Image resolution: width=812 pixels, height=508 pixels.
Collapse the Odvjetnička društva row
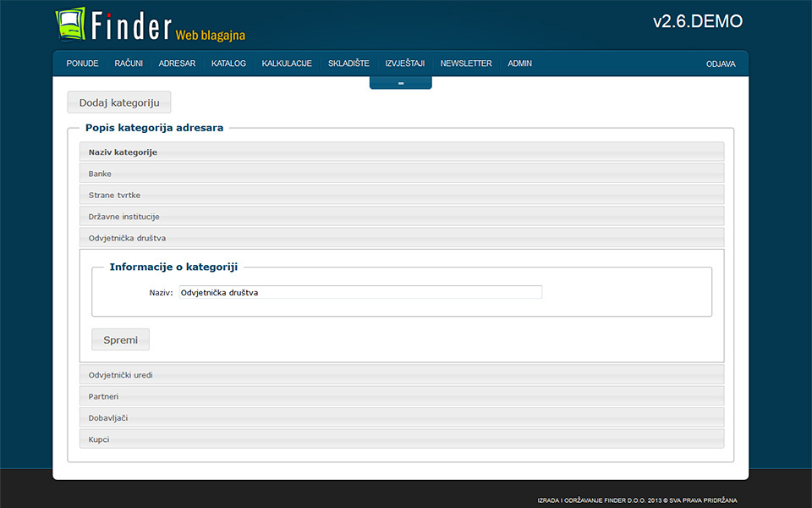[402, 238]
